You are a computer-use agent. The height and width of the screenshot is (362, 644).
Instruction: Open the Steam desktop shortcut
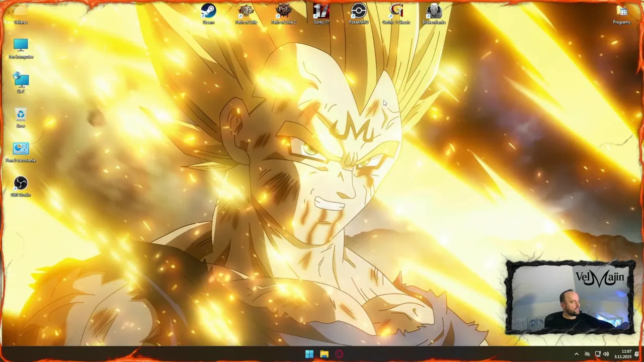pyautogui.click(x=208, y=14)
